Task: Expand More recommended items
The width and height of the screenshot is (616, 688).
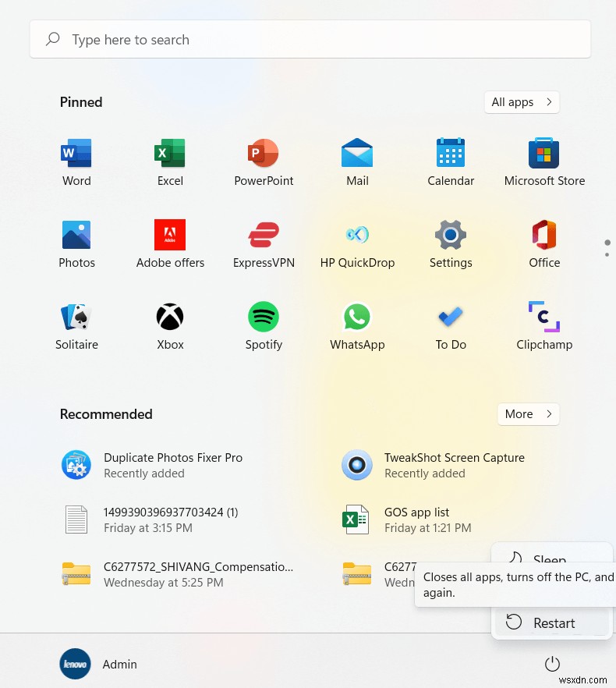Action: tap(528, 414)
